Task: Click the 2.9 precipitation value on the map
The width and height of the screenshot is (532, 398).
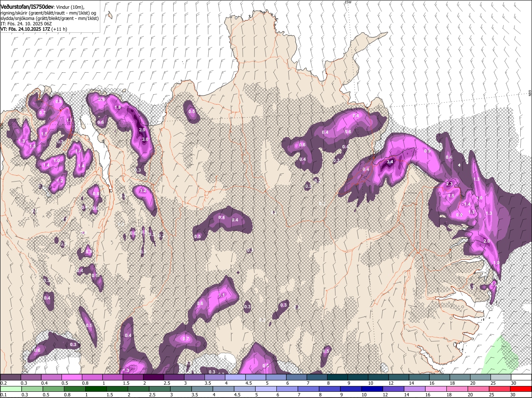Action: point(142,130)
